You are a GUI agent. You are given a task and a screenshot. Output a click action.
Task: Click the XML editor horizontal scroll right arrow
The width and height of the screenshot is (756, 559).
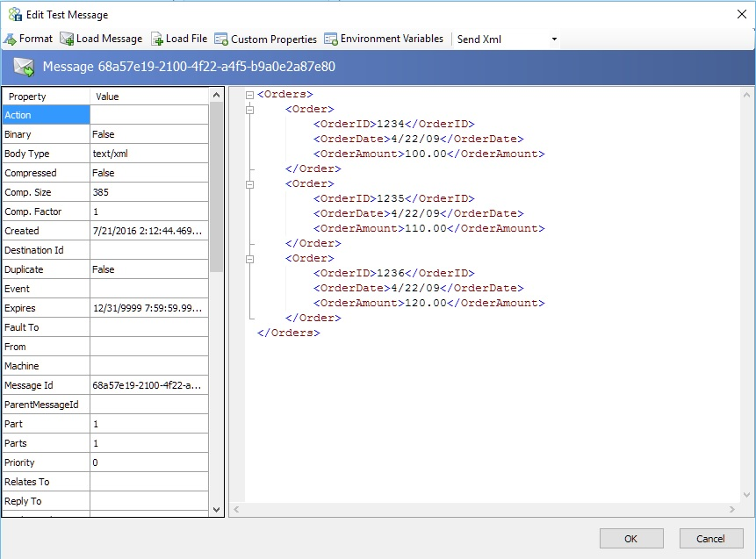tap(732, 509)
